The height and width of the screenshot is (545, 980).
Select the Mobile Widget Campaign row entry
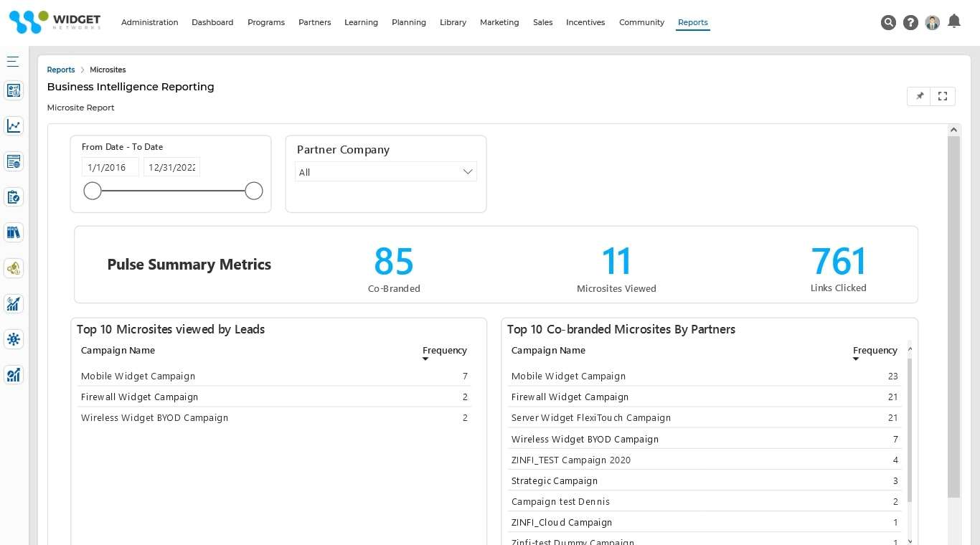point(138,376)
